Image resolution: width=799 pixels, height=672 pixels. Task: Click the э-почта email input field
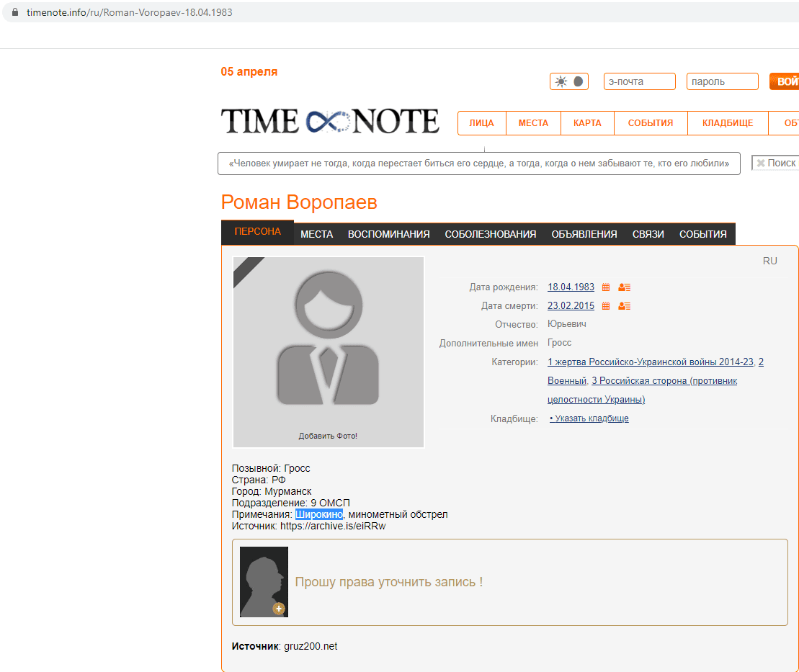[640, 81]
